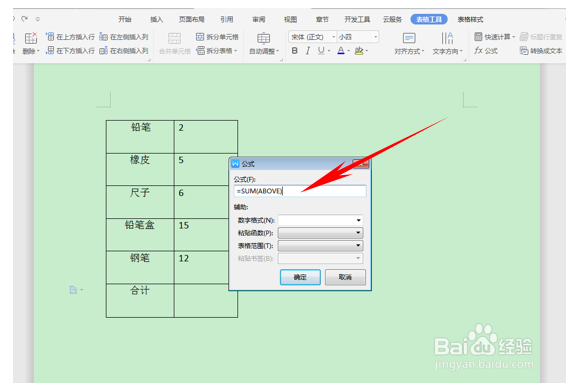Open the 数字格式 dropdown
The height and width of the screenshot is (384, 566).
320,220
